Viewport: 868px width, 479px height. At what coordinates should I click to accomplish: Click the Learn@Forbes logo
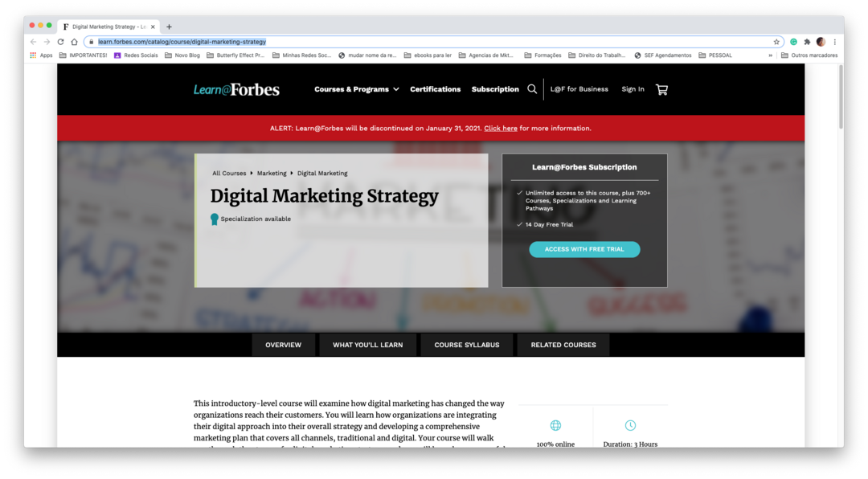pos(236,89)
